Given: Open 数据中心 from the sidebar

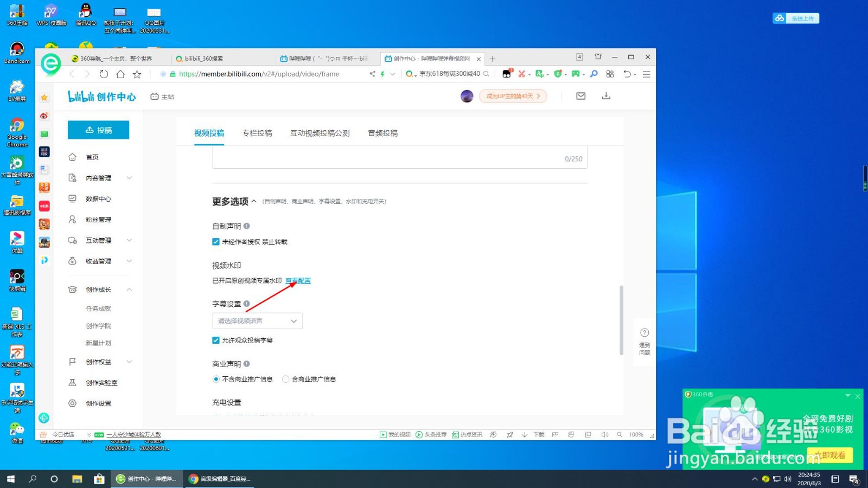Looking at the screenshot, I should point(98,198).
